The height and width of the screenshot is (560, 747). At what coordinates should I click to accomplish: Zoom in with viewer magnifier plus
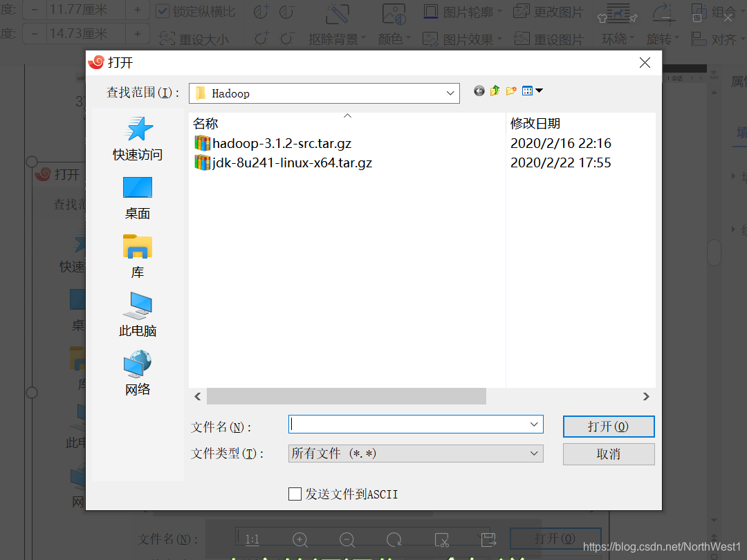[x=299, y=539]
